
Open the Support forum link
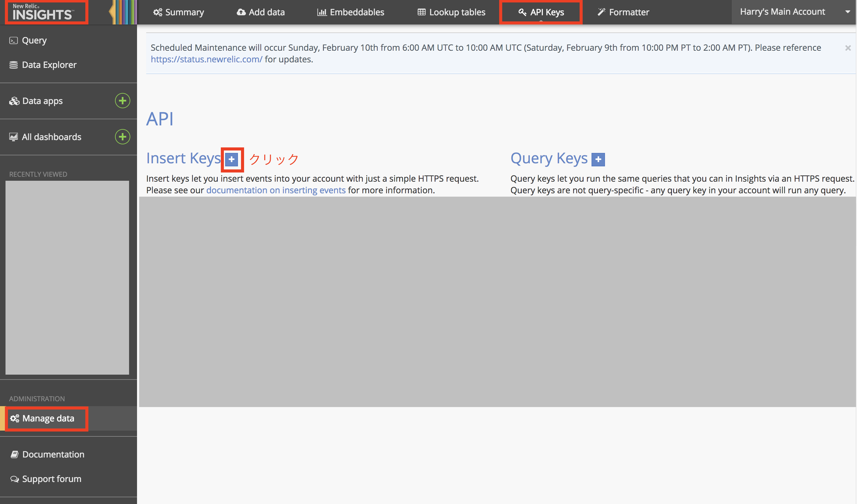point(52,479)
